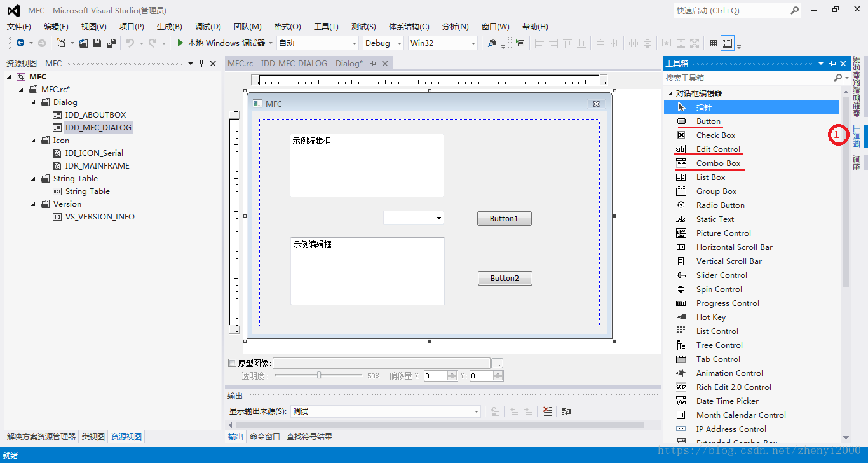The width and height of the screenshot is (868, 463).
Task: Click the open file toolbar icon
Action: click(83, 43)
